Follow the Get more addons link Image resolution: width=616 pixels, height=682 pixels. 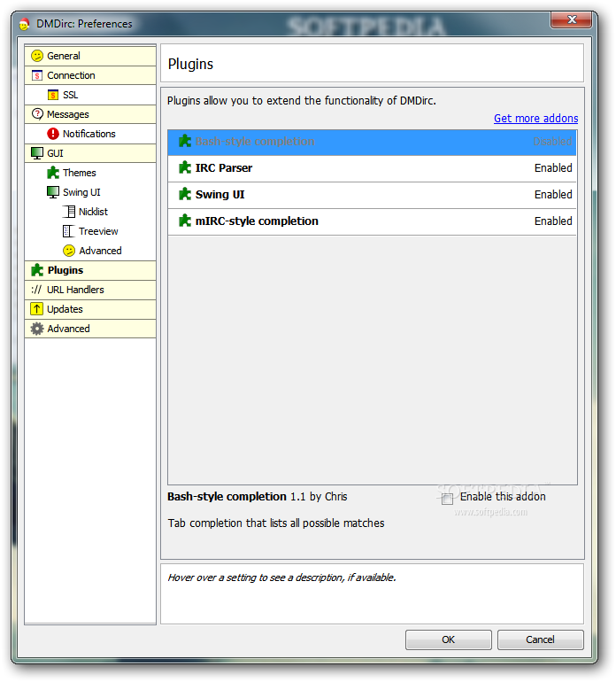[x=536, y=119]
